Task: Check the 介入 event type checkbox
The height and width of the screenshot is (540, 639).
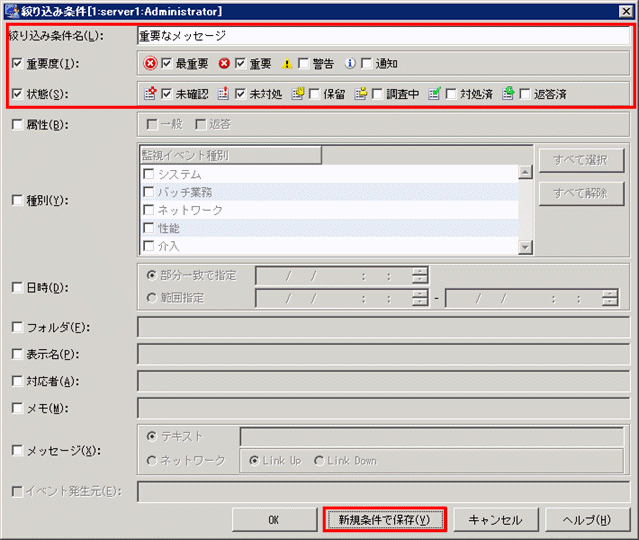Action: pos(149,245)
